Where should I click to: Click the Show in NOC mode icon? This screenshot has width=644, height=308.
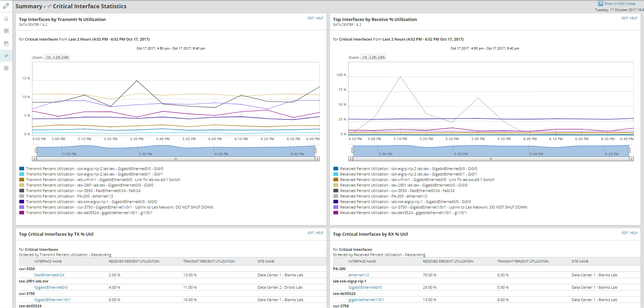601,3
